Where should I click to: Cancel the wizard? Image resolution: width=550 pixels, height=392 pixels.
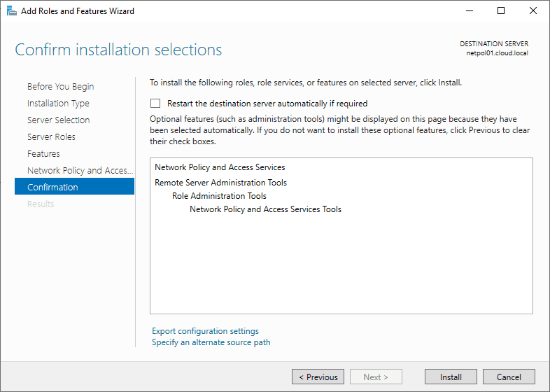click(x=509, y=377)
